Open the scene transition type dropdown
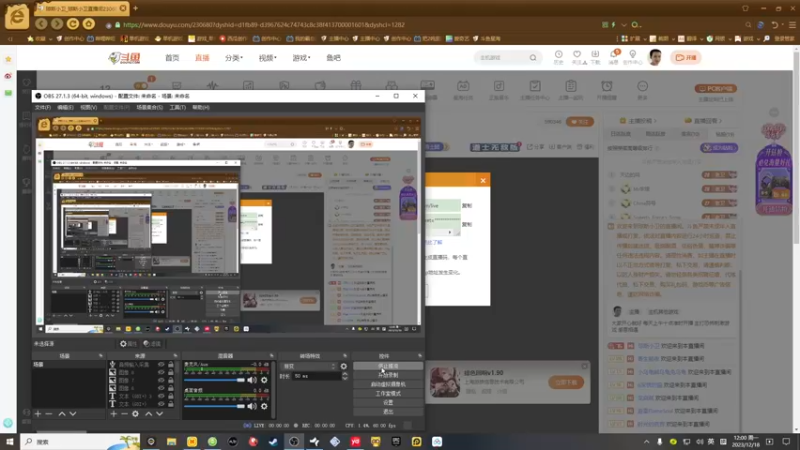 click(x=310, y=366)
